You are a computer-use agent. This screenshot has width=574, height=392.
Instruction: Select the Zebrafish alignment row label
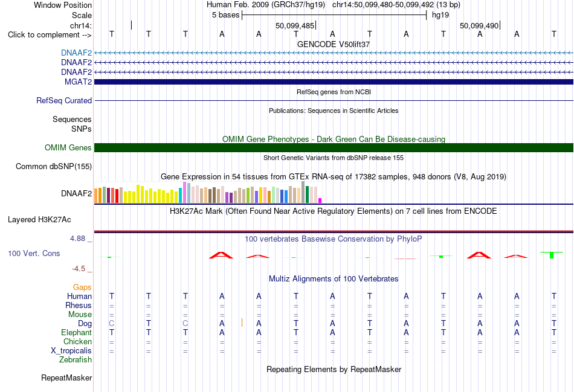click(x=76, y=360)
